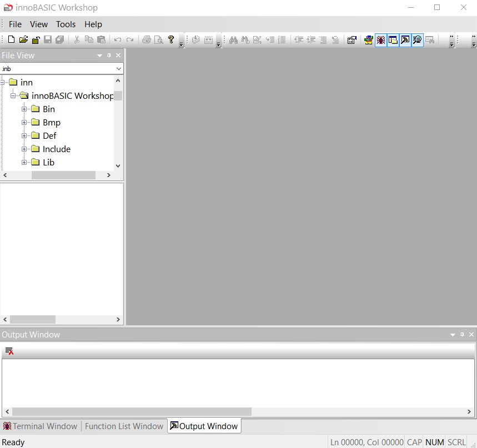Switch to the Function List Window tab
The height and width of the screenshot is (448, 477).
coord(124,426)
